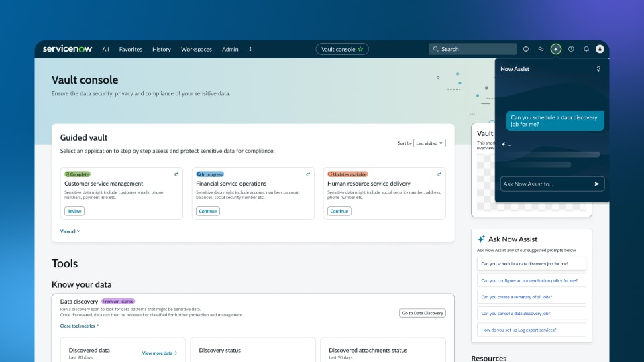The image size is (644, 362).
Task: Click the In progress status badge
Action: tap(210, 174)
